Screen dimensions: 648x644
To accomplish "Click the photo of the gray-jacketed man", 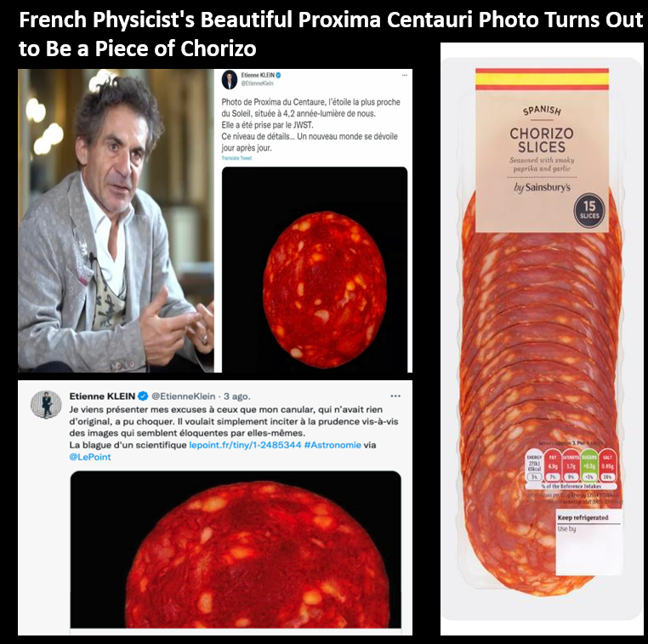I will tap(116, 220).
